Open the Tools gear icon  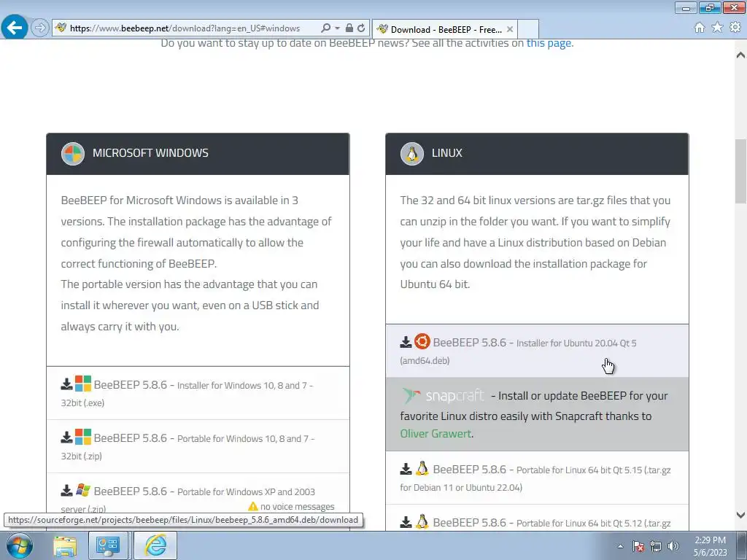pos(735,28)
